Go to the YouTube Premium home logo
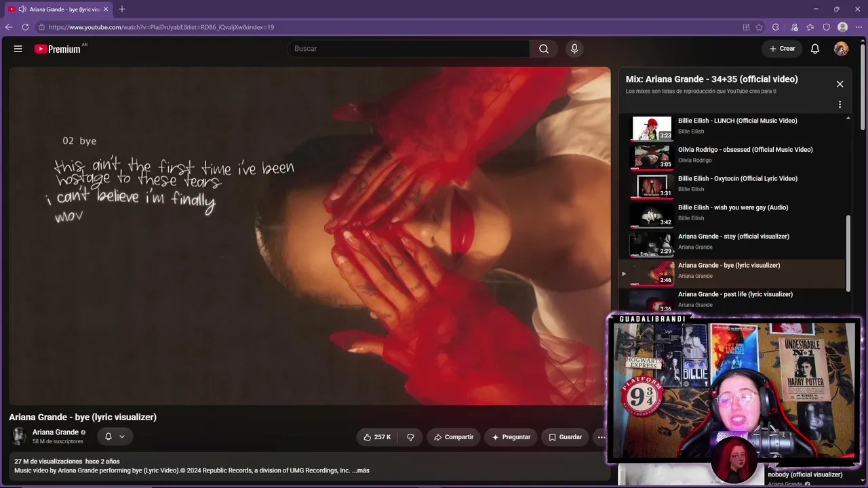The image size is (868, 488). (58, 49)
